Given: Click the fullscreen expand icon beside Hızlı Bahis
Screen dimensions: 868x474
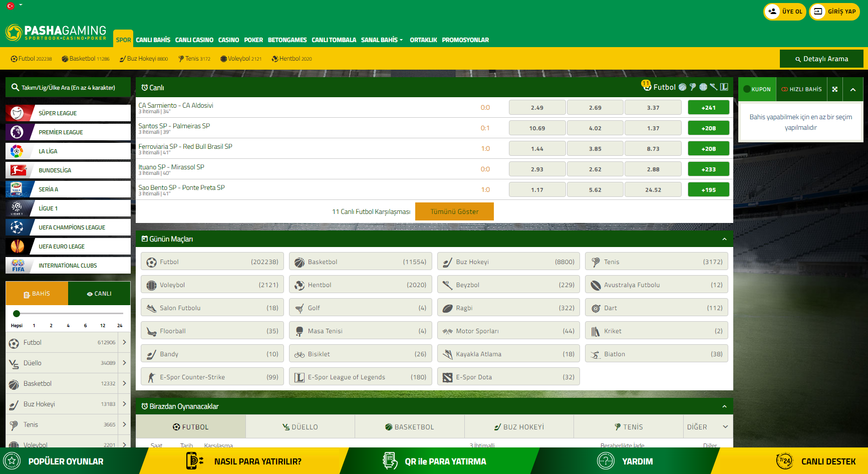Looking at the screenshot, I should 834,89.
